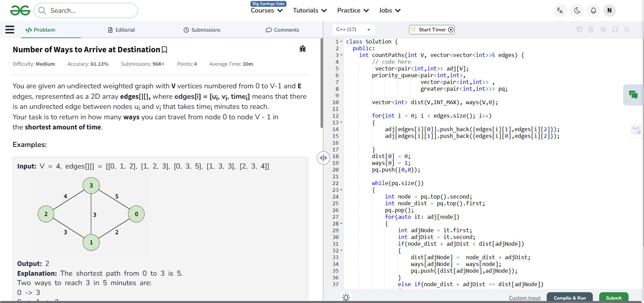Open the C++ (17) language dropdown
Viewport: 644px width, 303px height.
pos(353,30)
